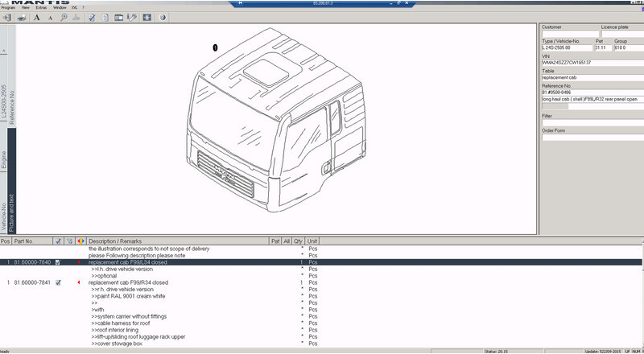Viewport: 644px width, 354px height.
Task: Click the document page toolbar icon
Action: point(105,18)
